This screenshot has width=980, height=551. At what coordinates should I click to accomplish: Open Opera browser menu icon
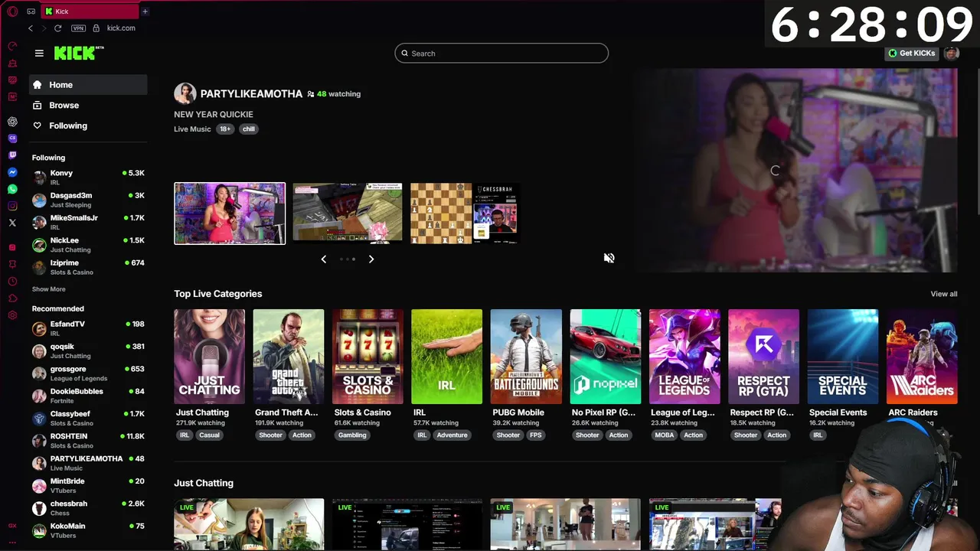12,11
